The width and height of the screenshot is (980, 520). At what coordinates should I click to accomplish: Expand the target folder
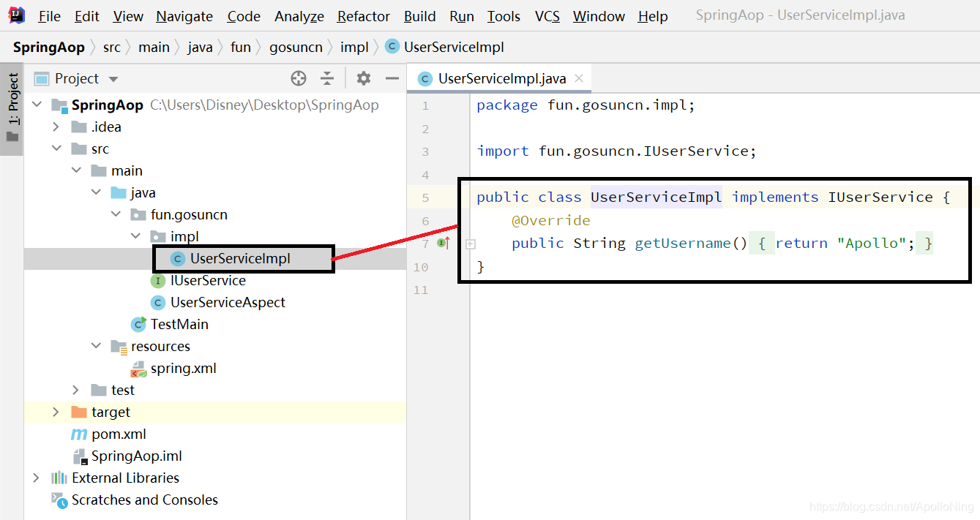click(56, 412)
